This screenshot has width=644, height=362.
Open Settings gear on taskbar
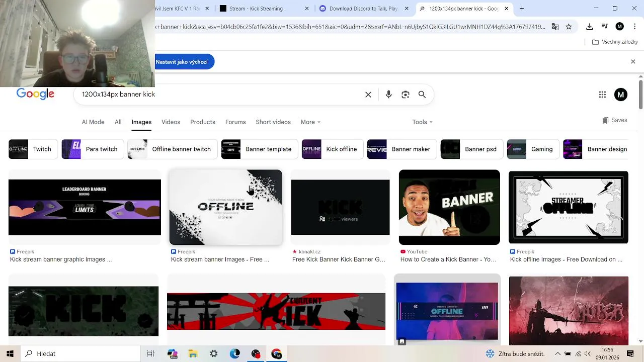214,353
